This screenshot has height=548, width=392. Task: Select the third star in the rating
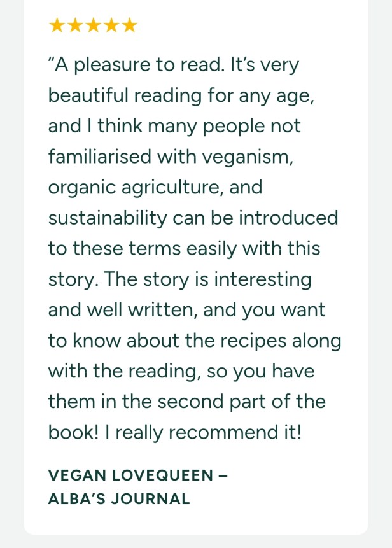click(93, 25)
